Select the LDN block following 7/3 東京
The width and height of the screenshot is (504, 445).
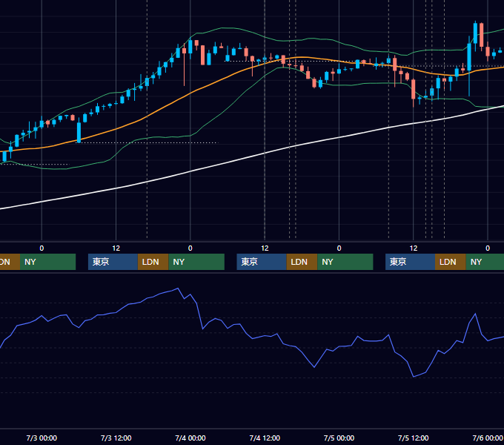pos(153,262)
